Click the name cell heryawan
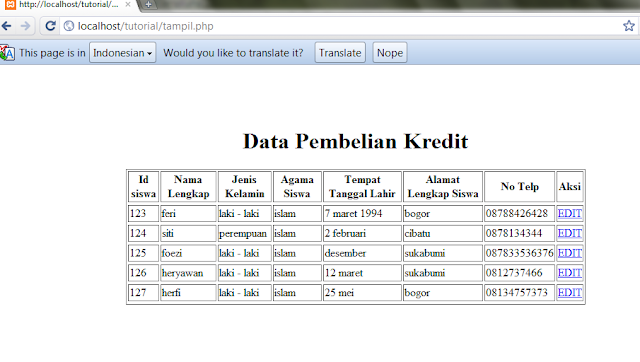Image resolution: width=640 pixels, height=362 pixels. [188, 273]
